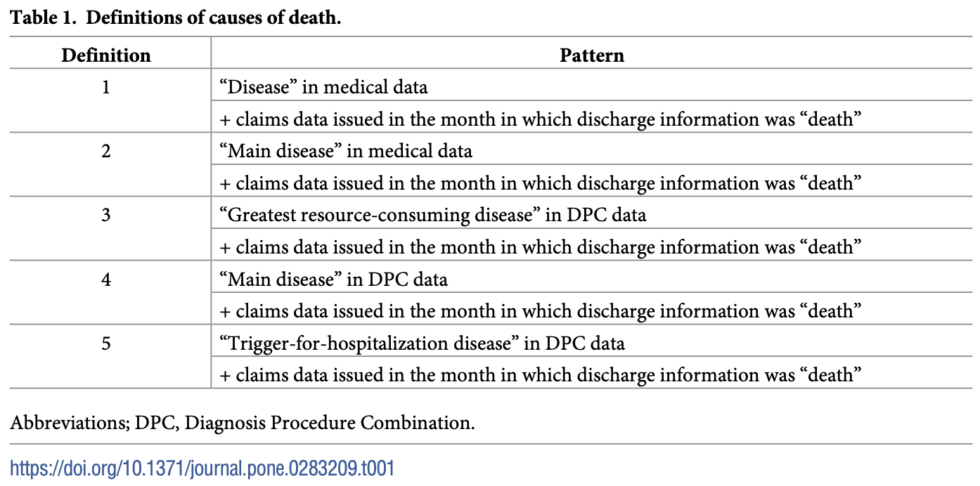The image size is (980, 486).
Task: Select the Definition number 3 cell
Action: [x=106, y=215]
